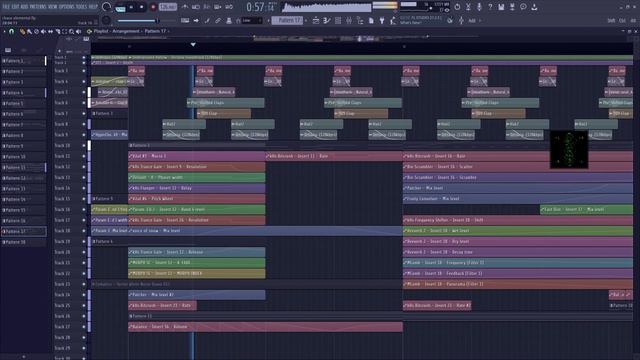This screenshot has height=360, width=640.
Task: Open the plugin picker plug icon
Action: point(382,20)
